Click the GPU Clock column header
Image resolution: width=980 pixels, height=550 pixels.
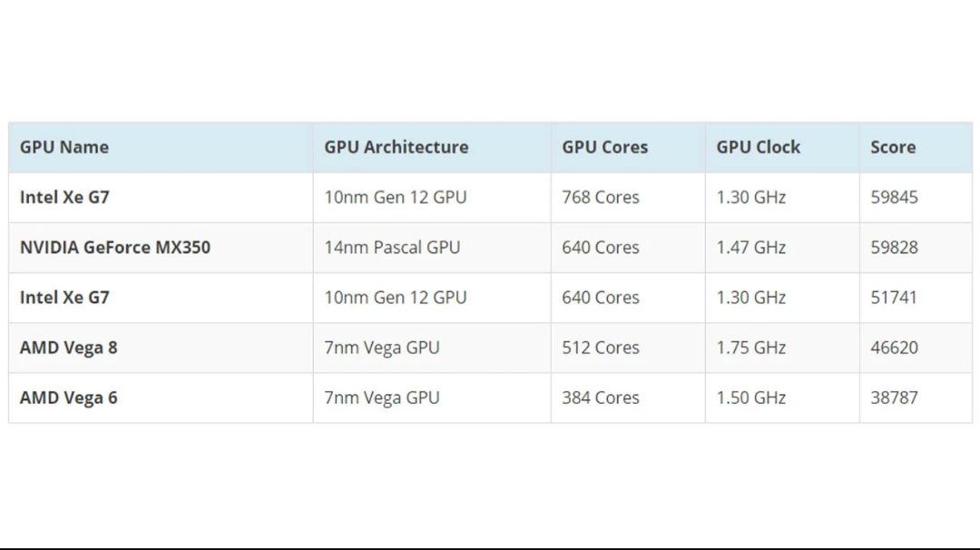(x=759, y=147)
